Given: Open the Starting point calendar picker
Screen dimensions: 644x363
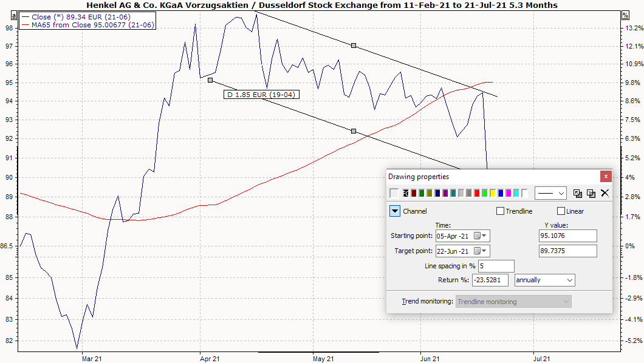Looking at the screenshot, I should tap(481, 236).
